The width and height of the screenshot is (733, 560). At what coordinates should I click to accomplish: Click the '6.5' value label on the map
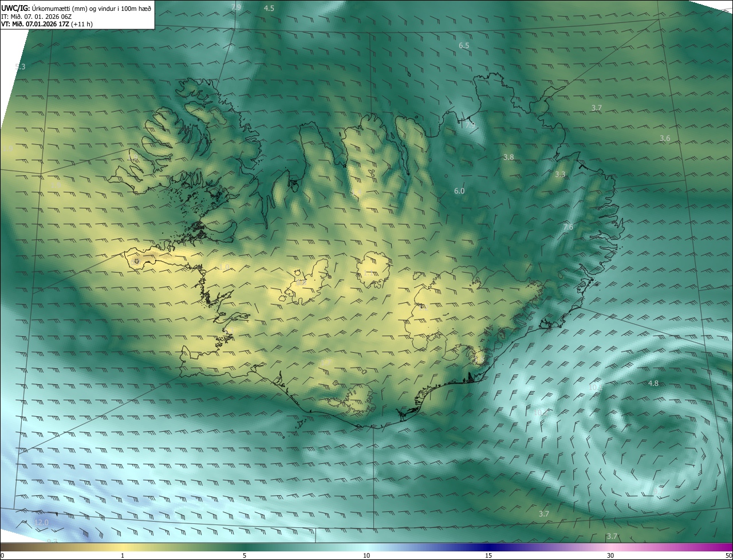(x=464, y=45)
